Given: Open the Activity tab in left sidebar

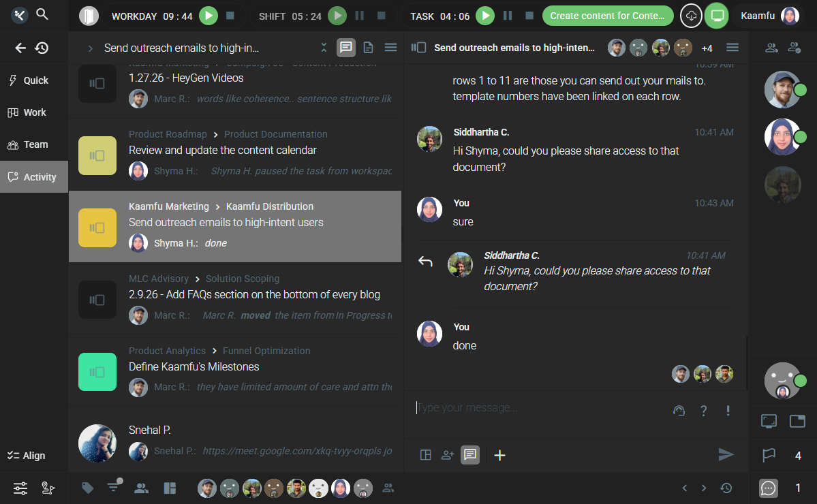Looking at the screenshot, I should [x=34, y=177].
